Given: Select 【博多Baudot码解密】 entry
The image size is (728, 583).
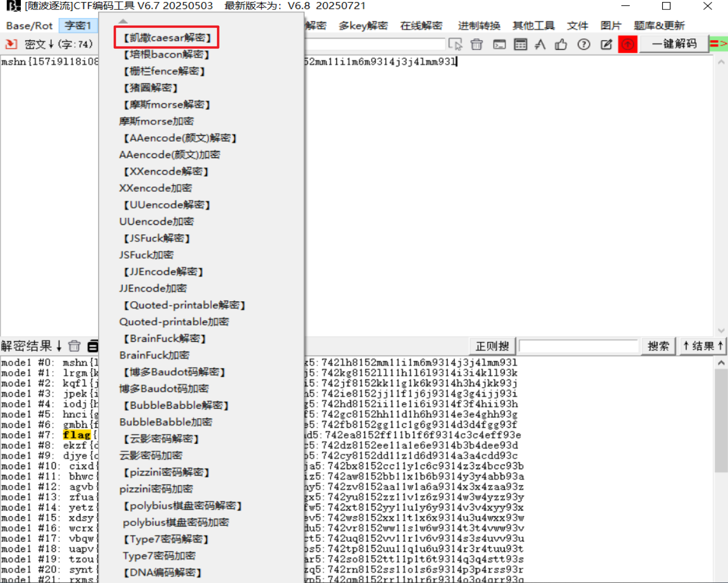Looking at the screenshot, I should pos(174,371).
